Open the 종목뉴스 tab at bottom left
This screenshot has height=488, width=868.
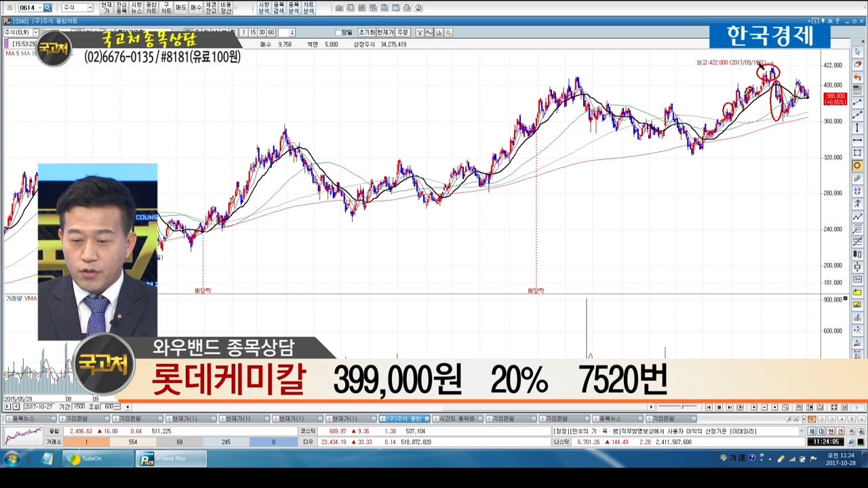24,419
